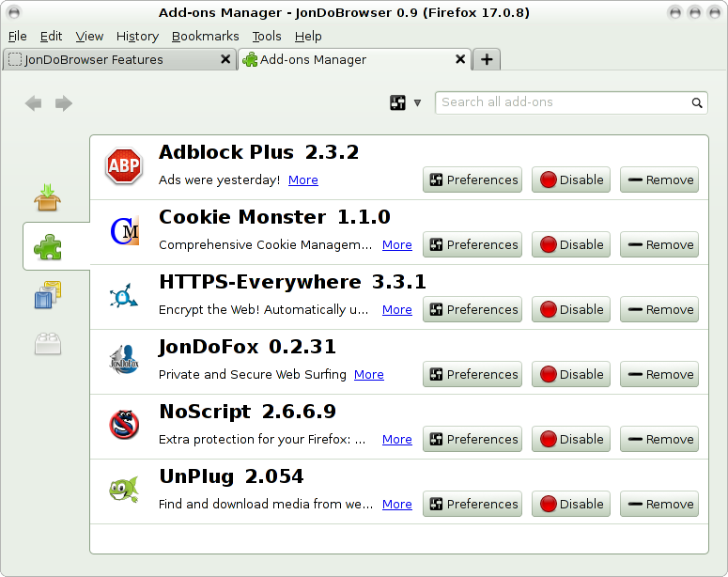Remove Cookie Monster
Image resolution: width=728 pixels, height=577 pixels.
pyautogui.click(x=659, y=244)
